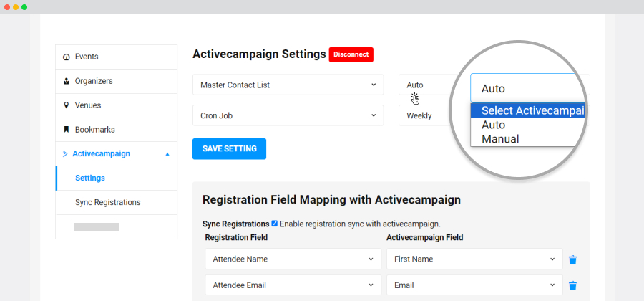644x301 pixels.
Task: Open the Sync Registrations submenu item
Action: (116, 202)
